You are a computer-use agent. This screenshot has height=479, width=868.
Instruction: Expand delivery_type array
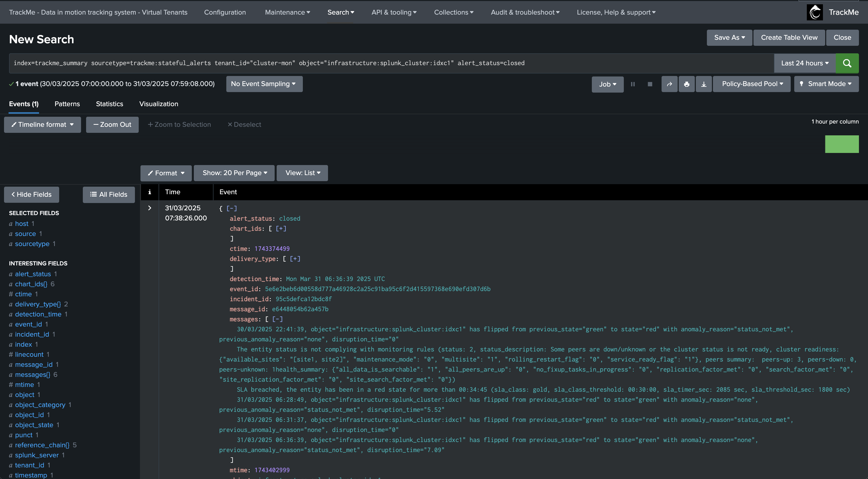[295, 259]
